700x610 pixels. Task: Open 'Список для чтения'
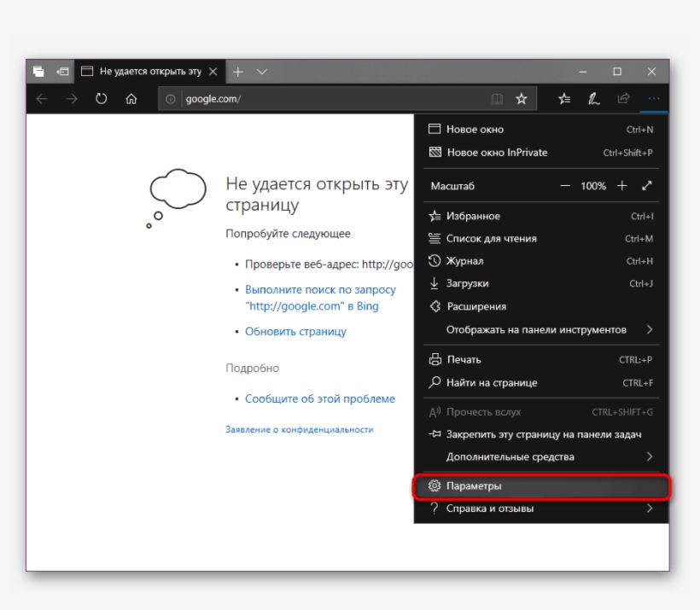click(x=541, y=238)
